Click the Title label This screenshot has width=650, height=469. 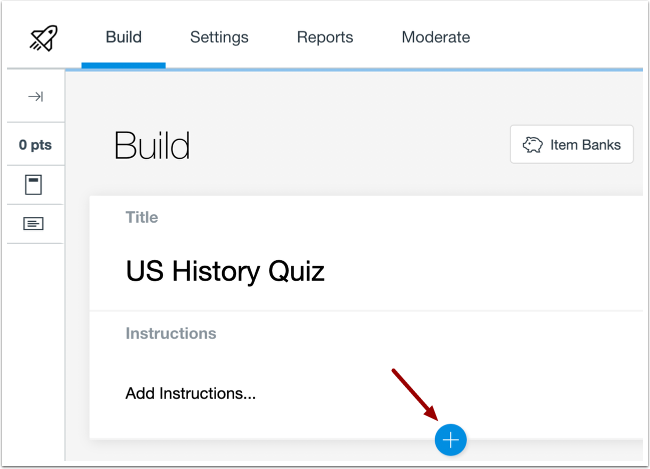click(142, 217)
